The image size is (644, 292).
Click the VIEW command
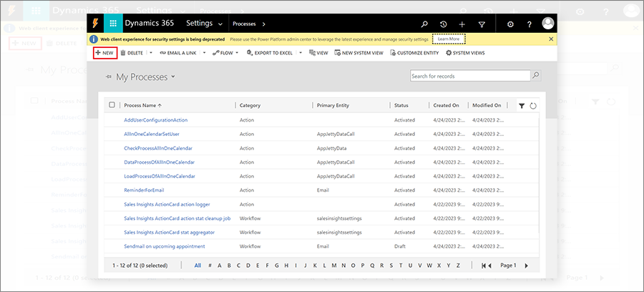tap(318, 53)
